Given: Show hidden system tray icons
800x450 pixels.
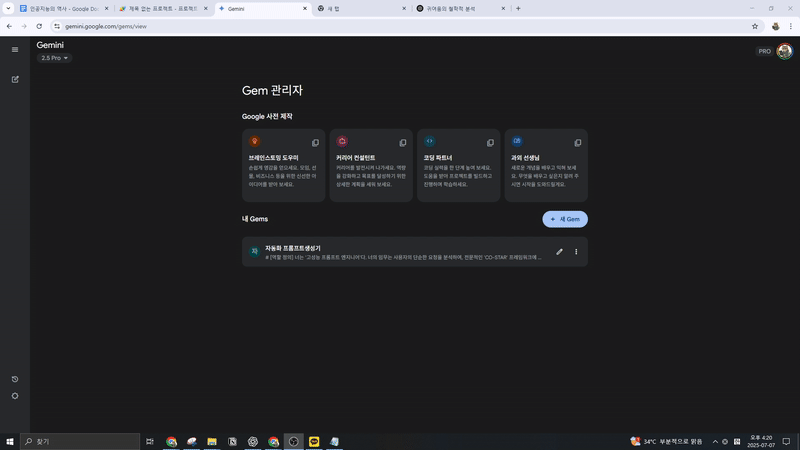Looking at the screenshot, I should pos(715,441).
